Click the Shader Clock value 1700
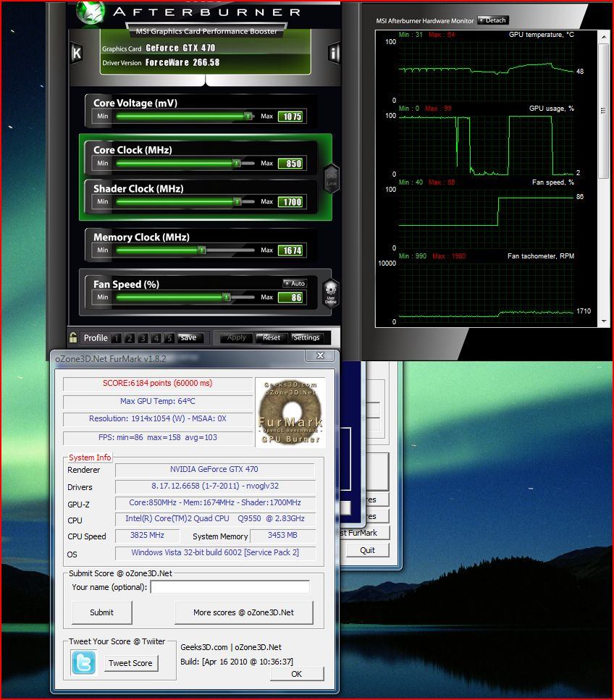The width and height of the screenshot is (614, 700). click(290, 202)
